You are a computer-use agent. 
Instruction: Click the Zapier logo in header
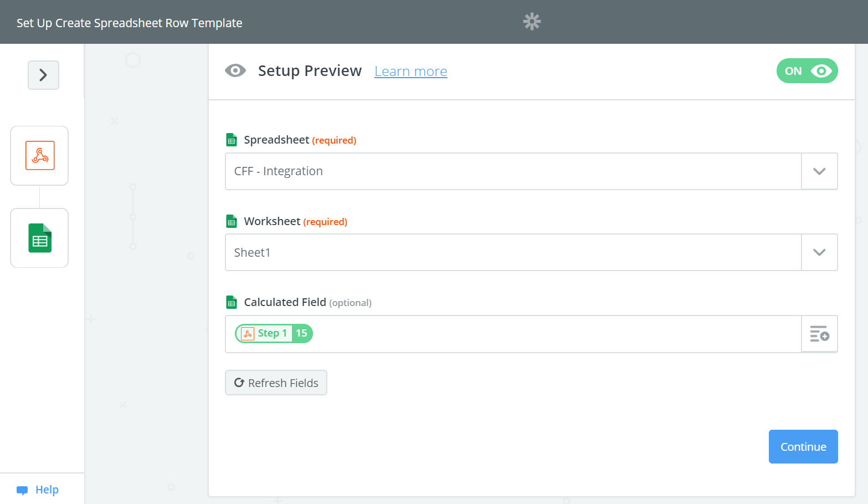532,22
